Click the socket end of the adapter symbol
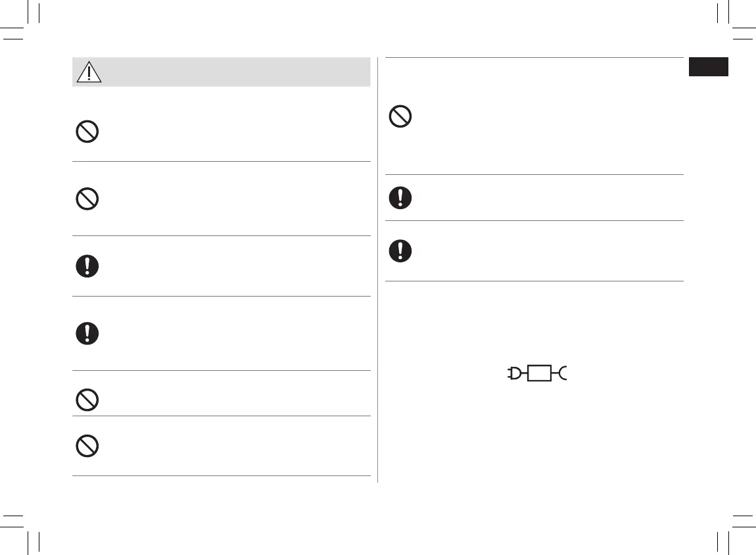Screen dimensions: 756x555 (562, 374)
